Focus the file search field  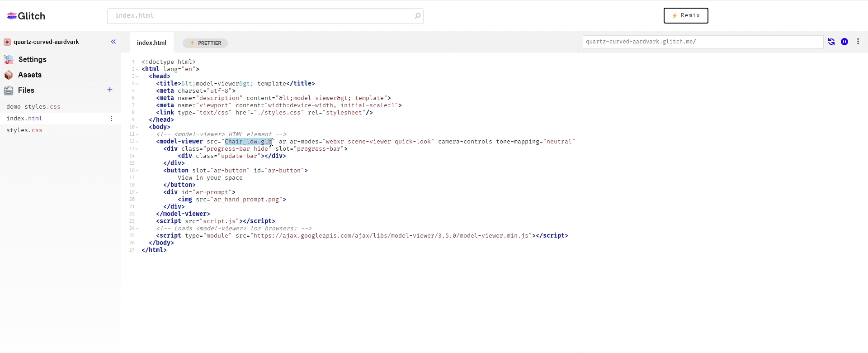(265, 16)
